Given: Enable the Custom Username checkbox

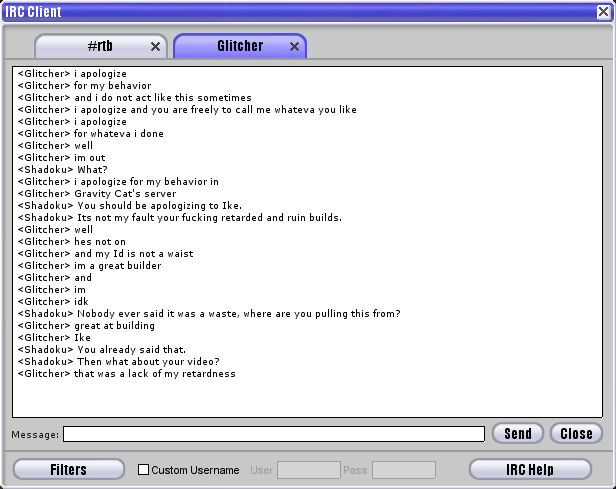Looking at the screenshot, I should click(143, 470).
